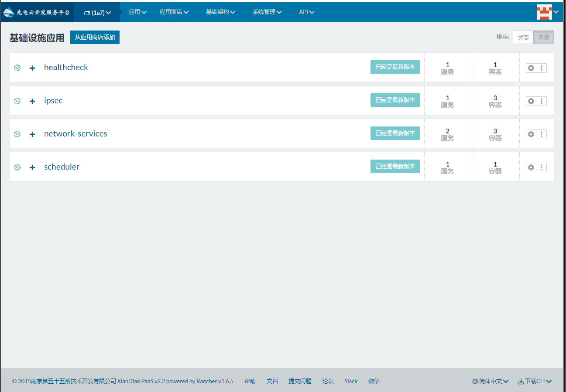
Task: Click the Rancher v1.6.5 version text
Action: [x=215, y=381]
